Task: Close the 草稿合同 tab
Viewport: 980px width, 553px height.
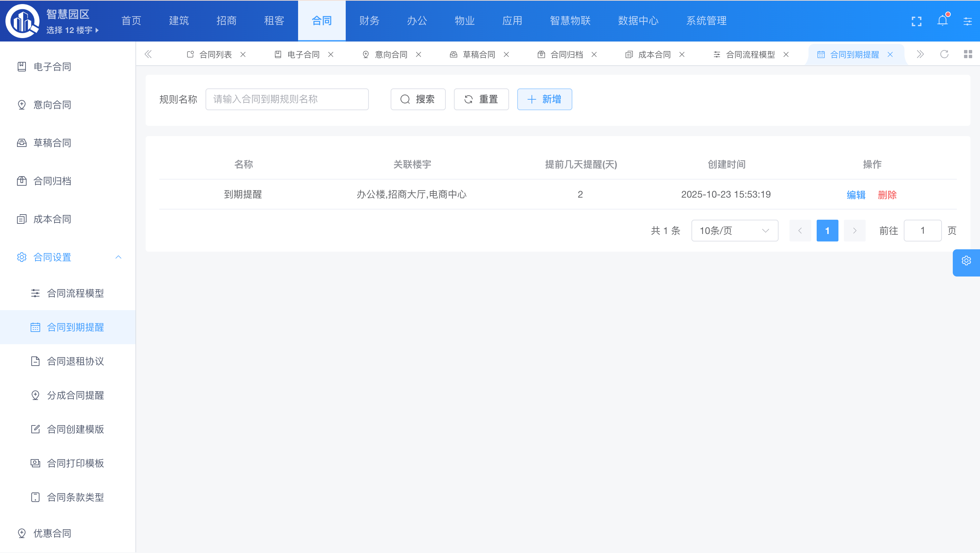Action: [506, 55]
